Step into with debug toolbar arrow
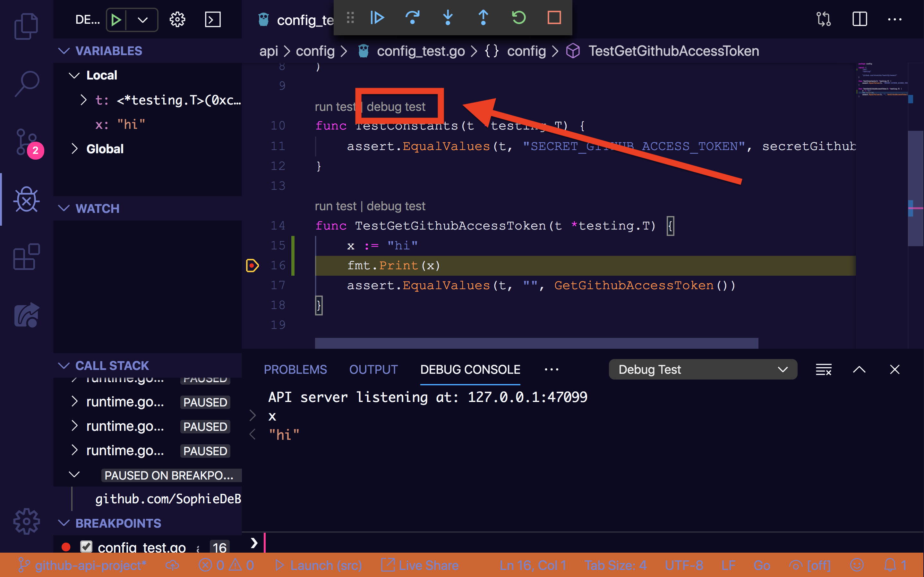The image size is (924, 577). tap(448, 18)
